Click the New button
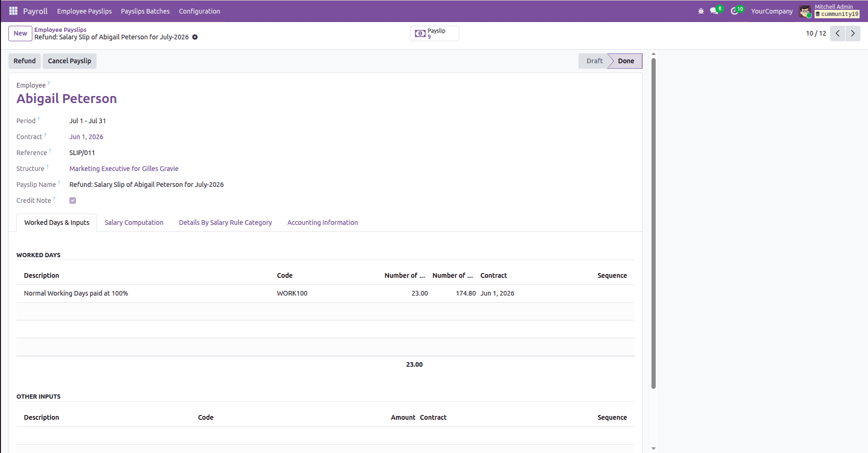 click(20, 33)
